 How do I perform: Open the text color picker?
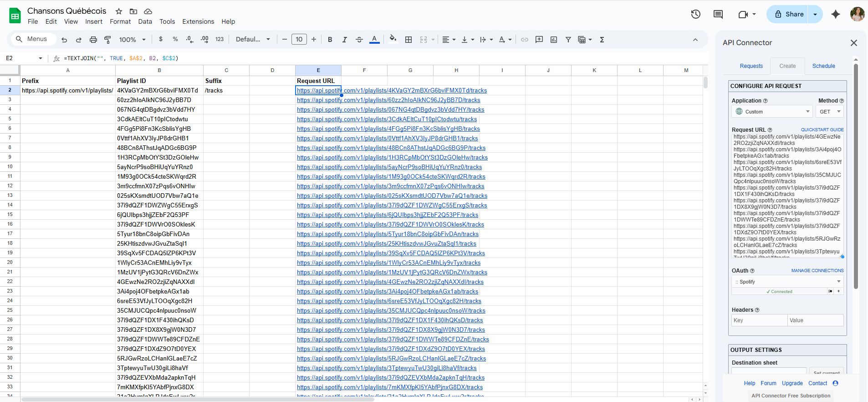[x=374, y=40]
